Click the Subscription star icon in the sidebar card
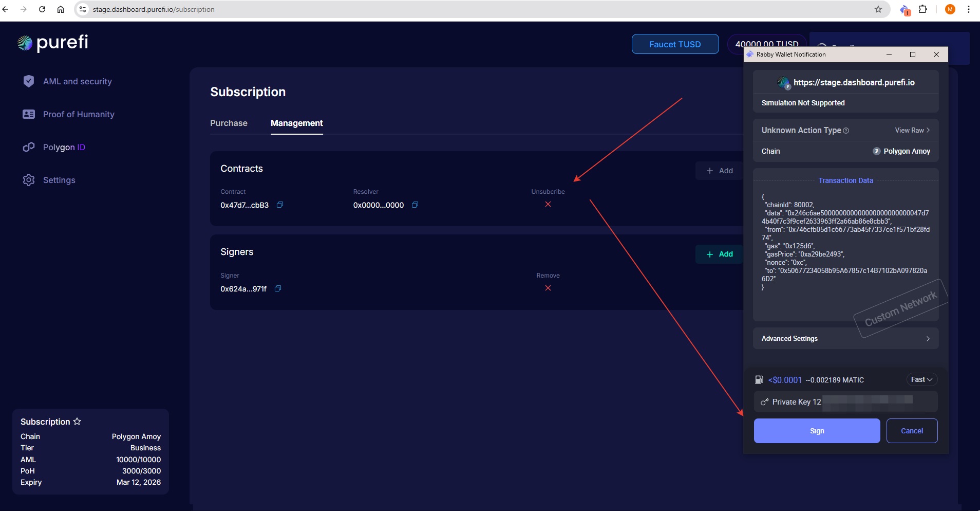Image resolution: width=980 pixels, height=511 pixels. (x=77, y=422)
